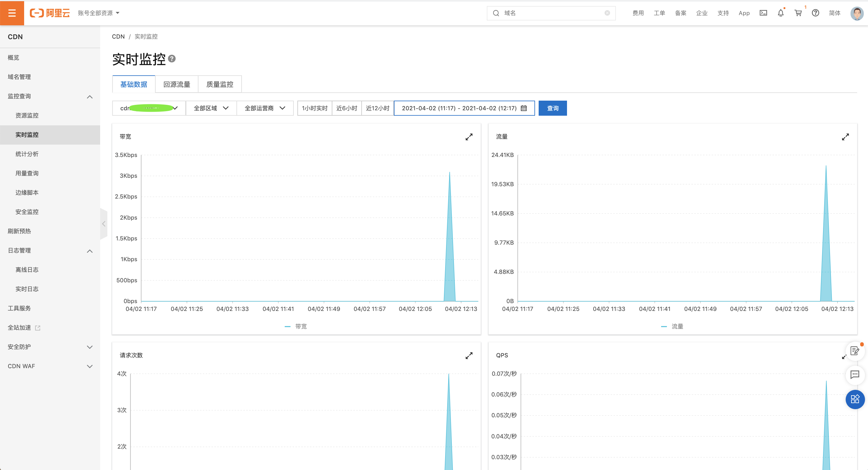
Task: Switch to the 质量监控 tab
Action: (220, 84)
